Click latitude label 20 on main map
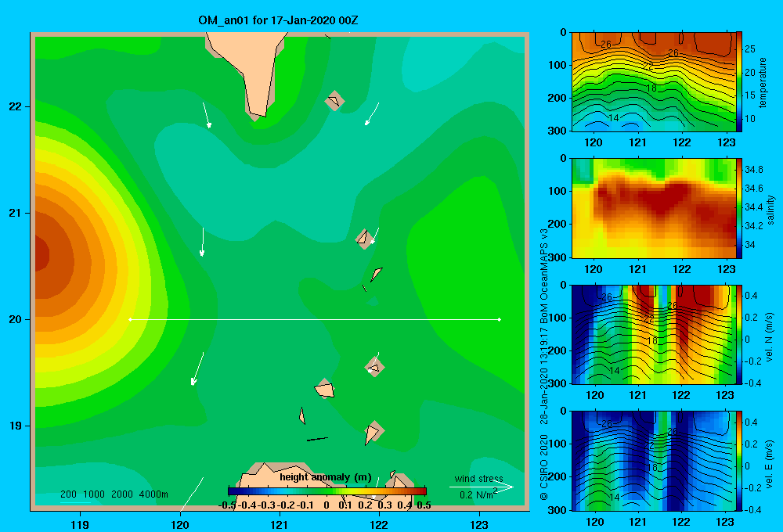 [x=16, y=319]
